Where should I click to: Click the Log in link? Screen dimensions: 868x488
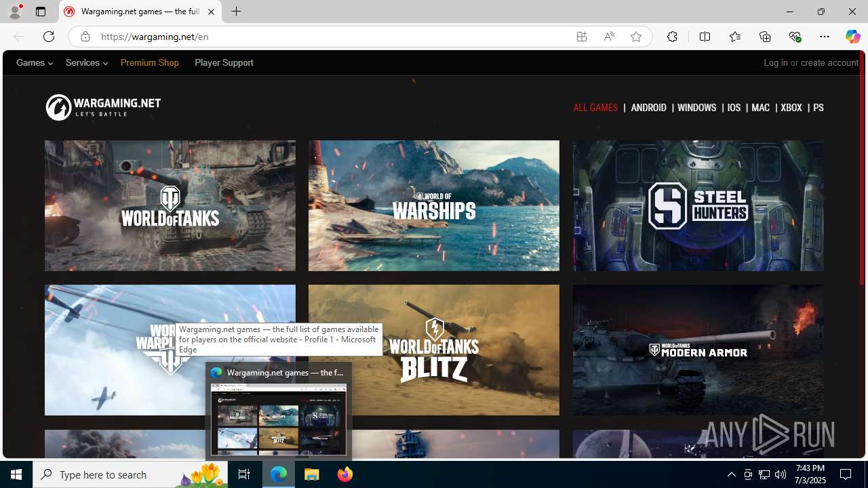coord(776,62)
